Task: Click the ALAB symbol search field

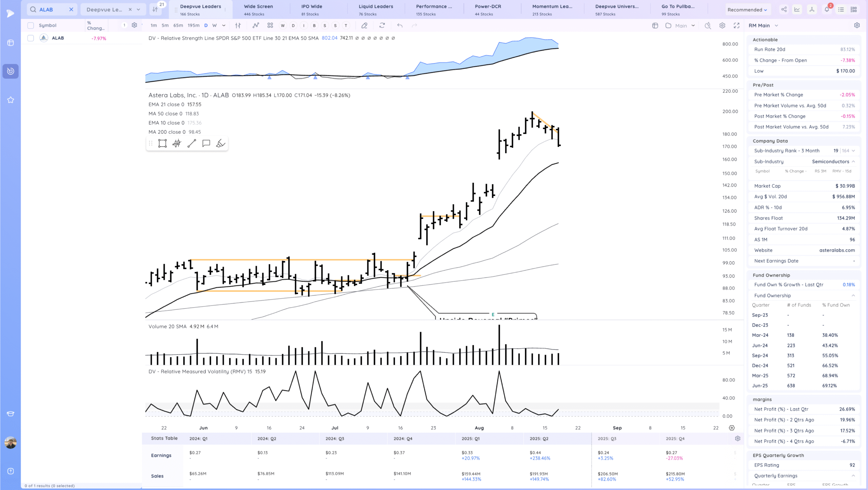Action: point(52,9)
